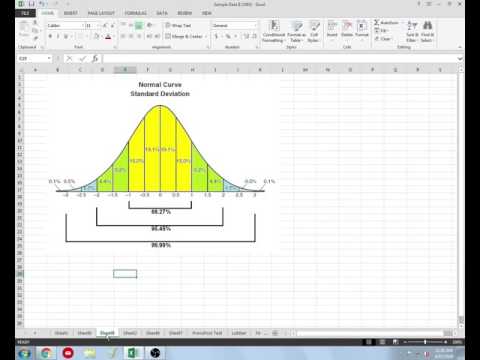Click inside the formula bar input

(279, 59)
